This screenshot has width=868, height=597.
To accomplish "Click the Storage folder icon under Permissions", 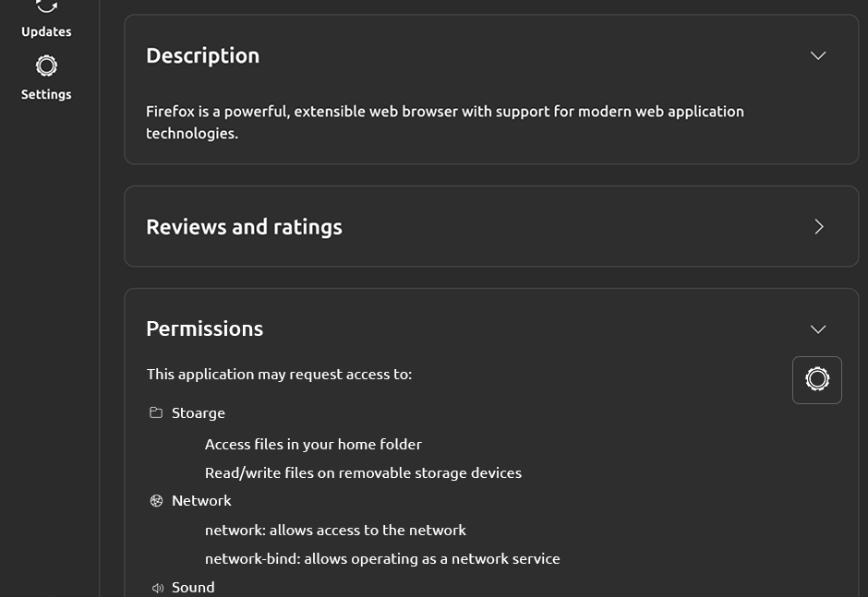I will [156, 412].
